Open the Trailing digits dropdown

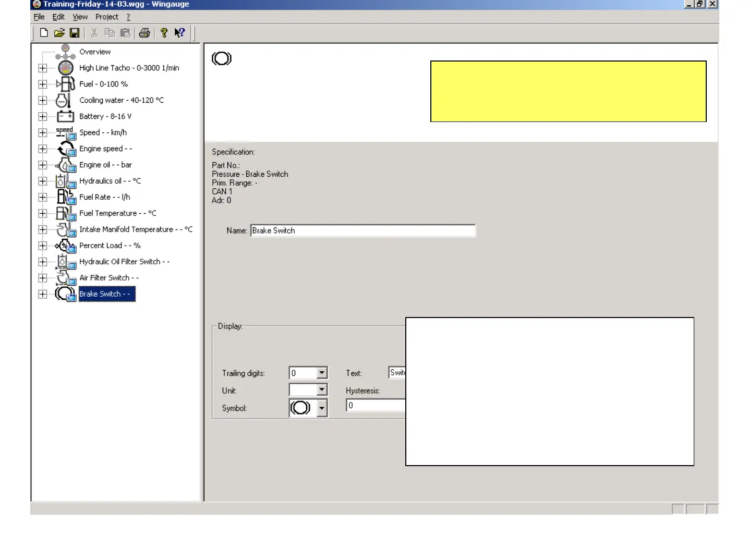coord(322,373)
